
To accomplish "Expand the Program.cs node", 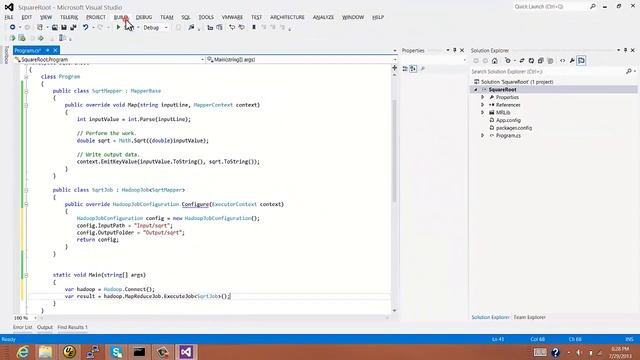I will [x=483, y=136].
